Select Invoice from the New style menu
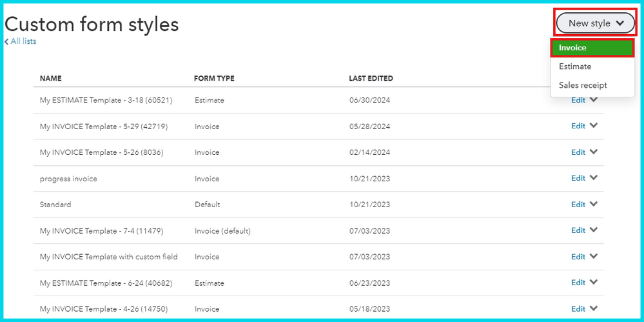This screenshot has width=644, height=322. [592, 48]
